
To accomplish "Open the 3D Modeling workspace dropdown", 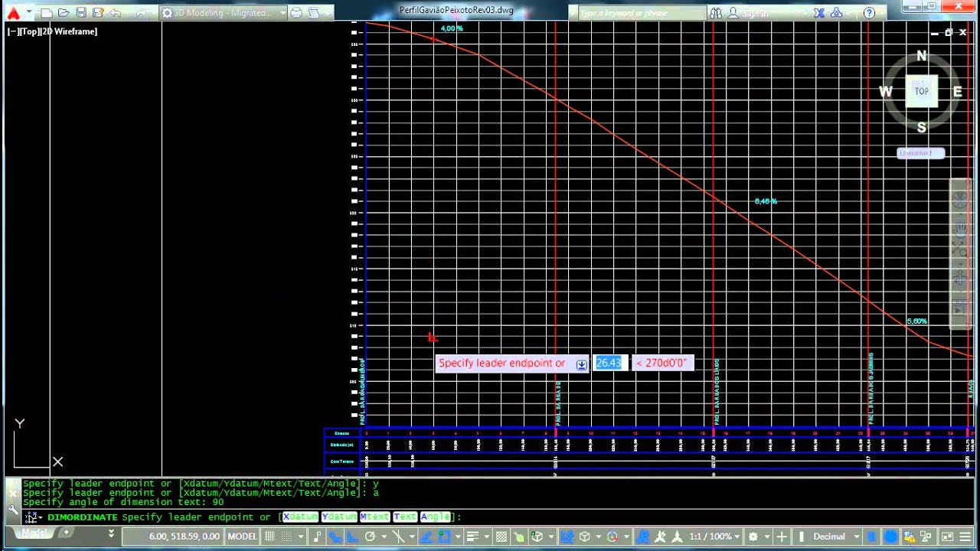I will click(x=223, y=13).
